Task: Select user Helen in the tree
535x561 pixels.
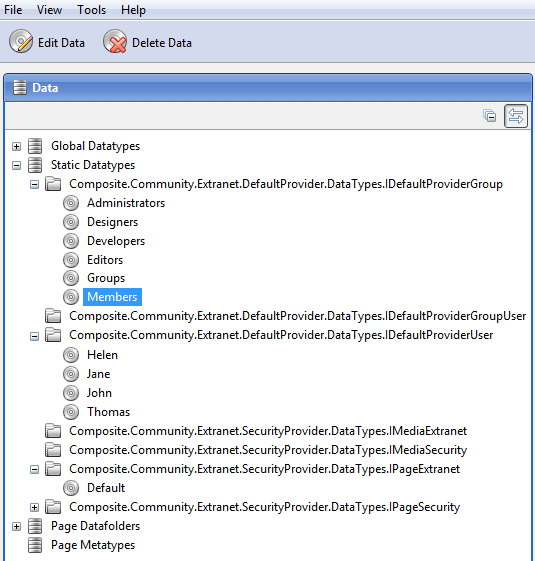Action: [x=102, y=355]
